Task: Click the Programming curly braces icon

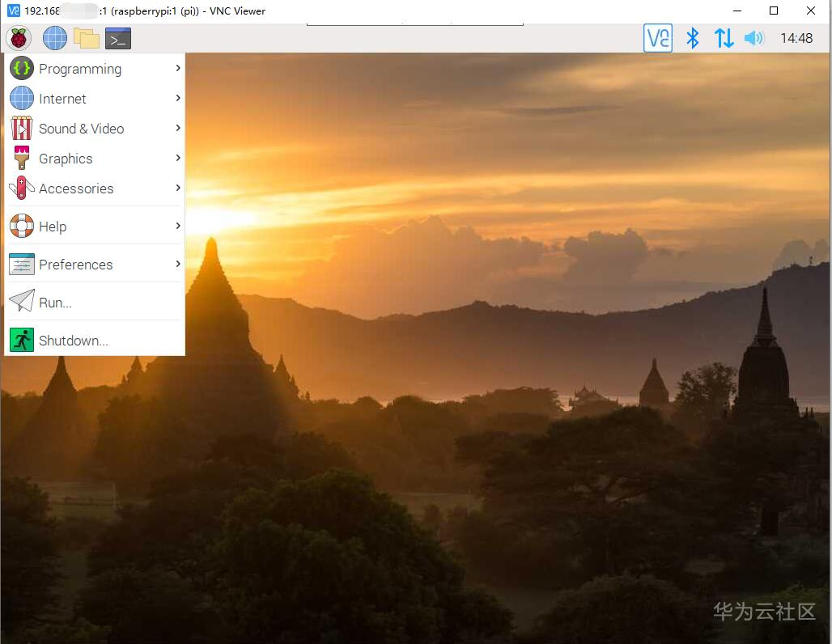Action: pos(22,69)
